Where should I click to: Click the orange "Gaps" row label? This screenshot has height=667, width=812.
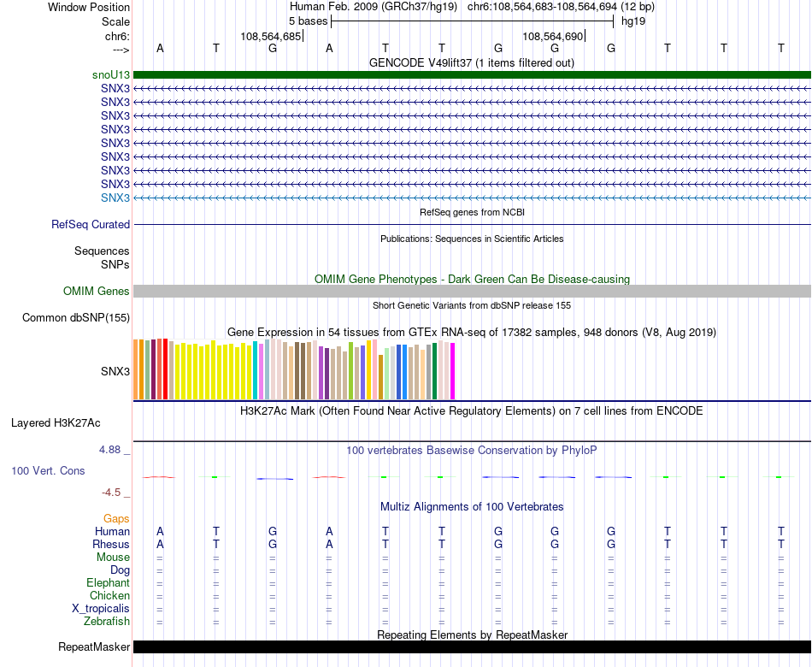tap(116, 519)
